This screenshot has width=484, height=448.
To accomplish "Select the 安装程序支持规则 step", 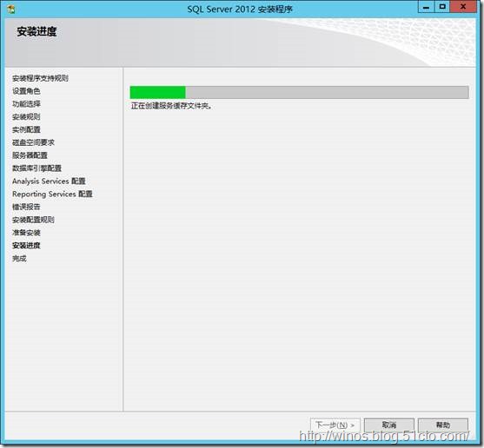I will coord(41,78).
